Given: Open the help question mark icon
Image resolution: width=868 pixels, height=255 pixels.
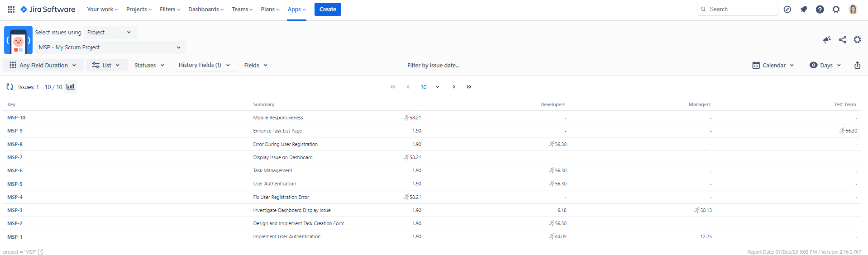Looking at the screenshot, I should [x=820, y=9].
